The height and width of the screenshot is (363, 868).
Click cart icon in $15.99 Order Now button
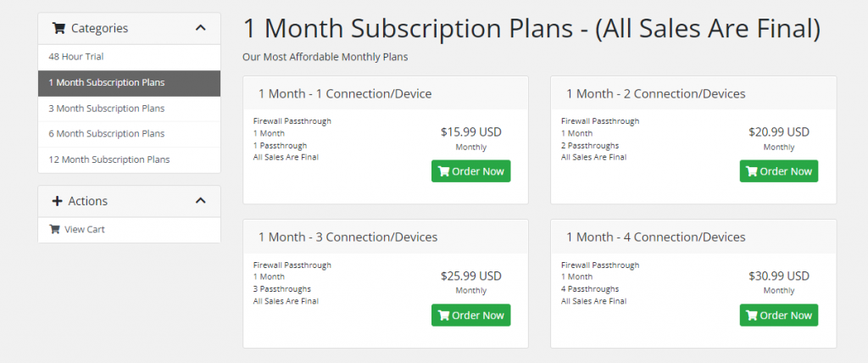click(x=443, y=171)
